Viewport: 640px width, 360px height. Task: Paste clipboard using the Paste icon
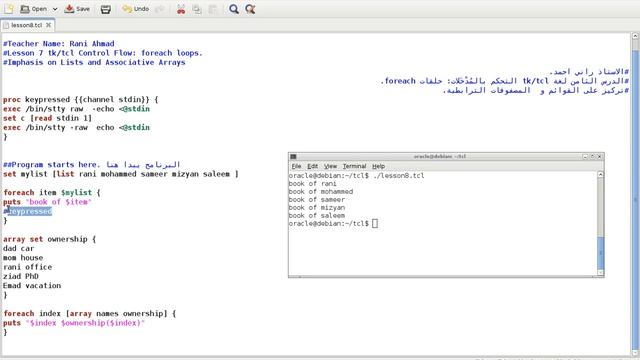213,9
